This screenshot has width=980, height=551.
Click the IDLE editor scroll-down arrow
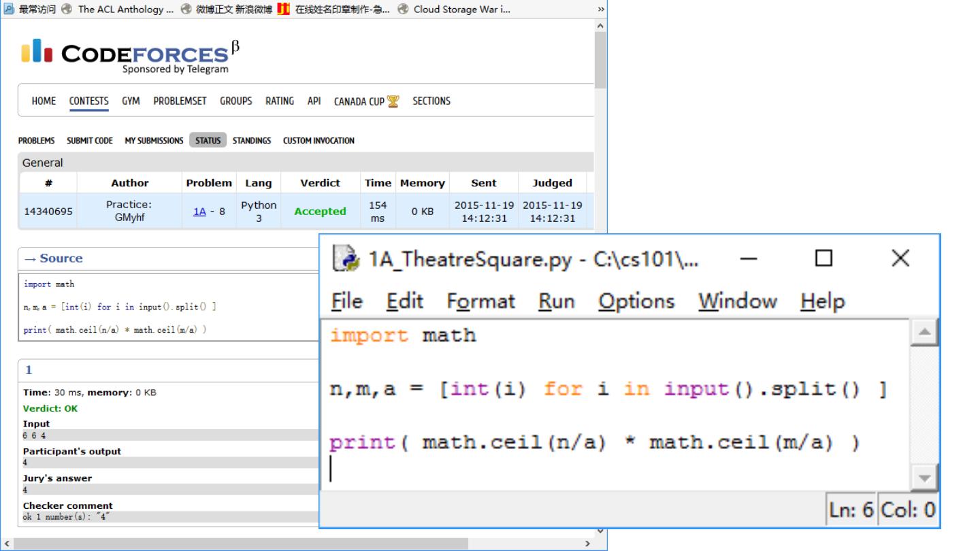924,478
